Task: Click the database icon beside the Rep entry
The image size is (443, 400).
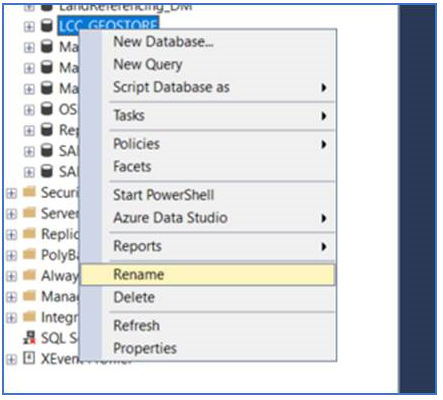Action: point(47,130)
